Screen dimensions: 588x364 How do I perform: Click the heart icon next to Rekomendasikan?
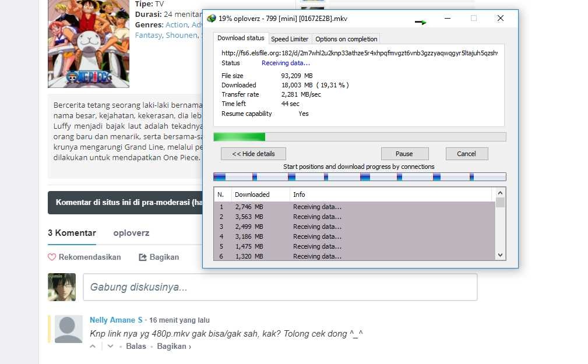coord(51,257)
